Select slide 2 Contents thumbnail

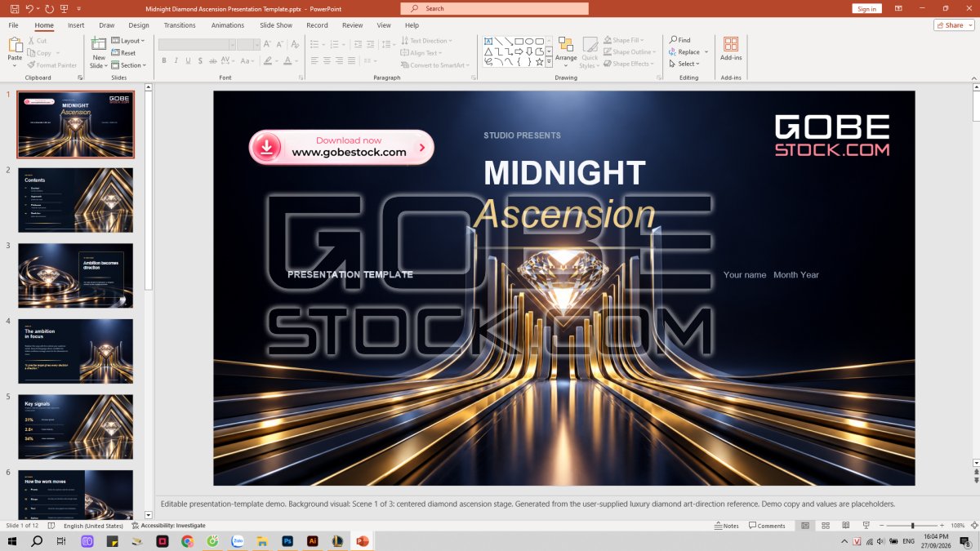coord(75,200)
